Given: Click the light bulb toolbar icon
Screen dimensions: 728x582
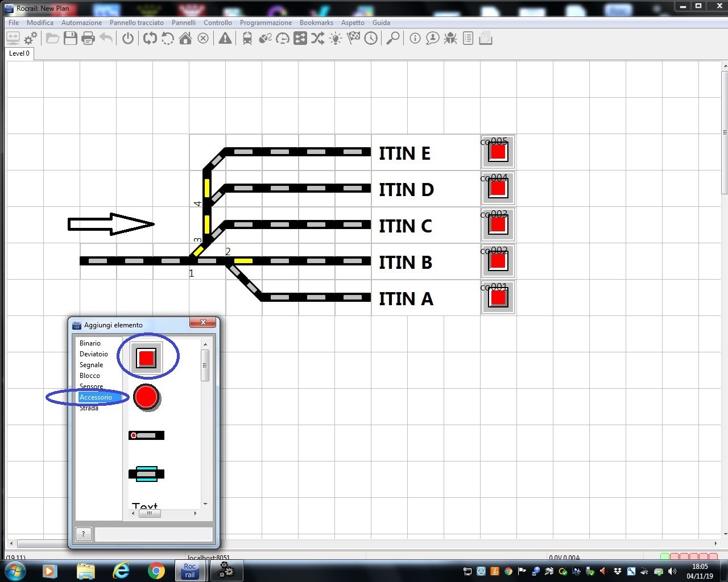Looking at the screenshot, I should click(336, 39).
